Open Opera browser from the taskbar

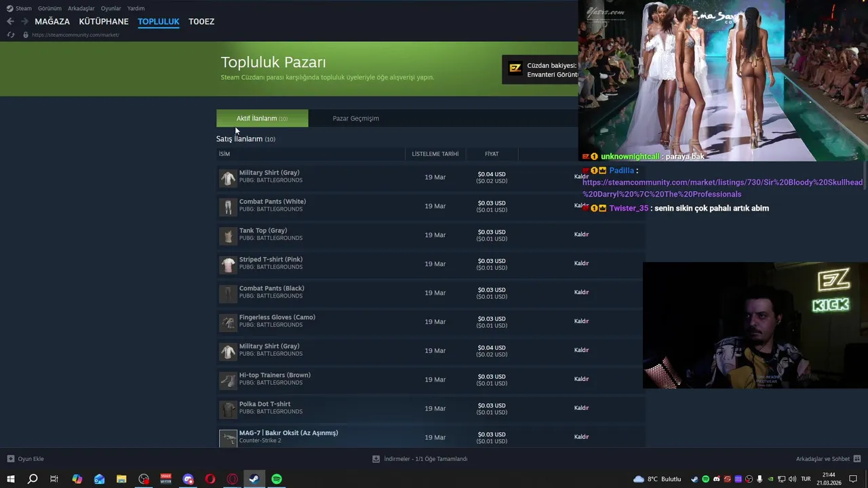[210, 479]
